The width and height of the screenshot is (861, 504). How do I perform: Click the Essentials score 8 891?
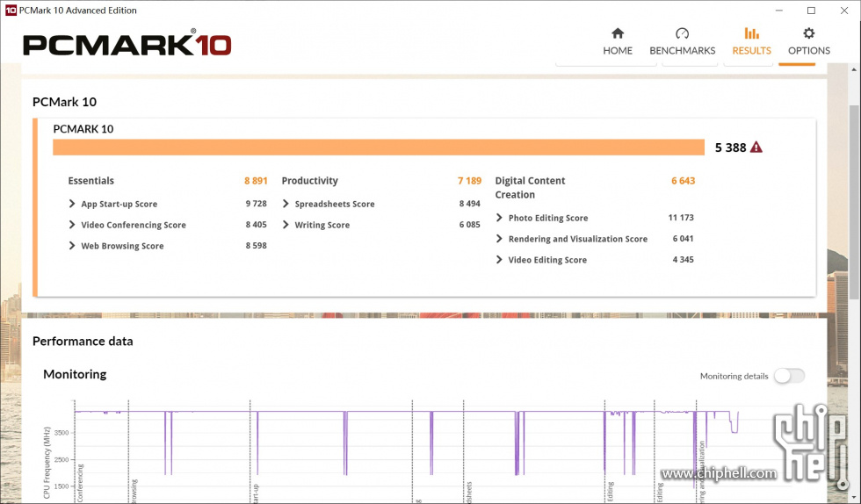(x=256, y=181)
